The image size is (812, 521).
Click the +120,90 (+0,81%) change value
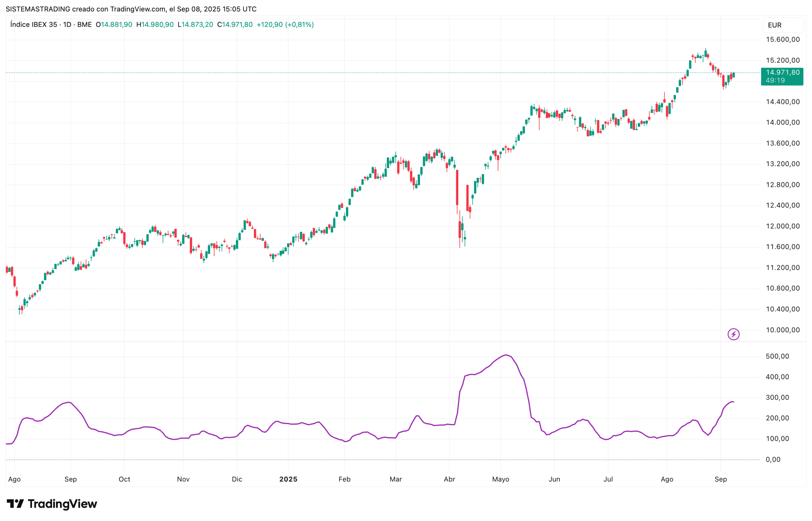click(285, 25)
